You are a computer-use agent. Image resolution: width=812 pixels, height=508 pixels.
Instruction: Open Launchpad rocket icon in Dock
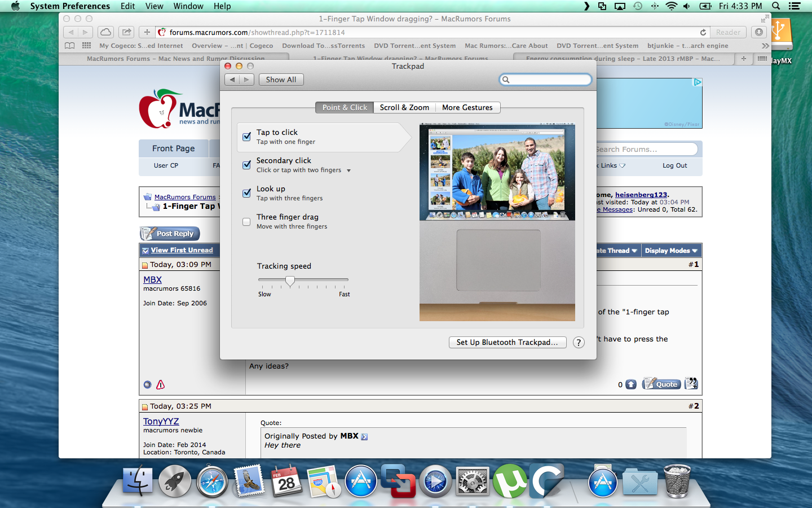pyautogui.click(x=175, y=481)
